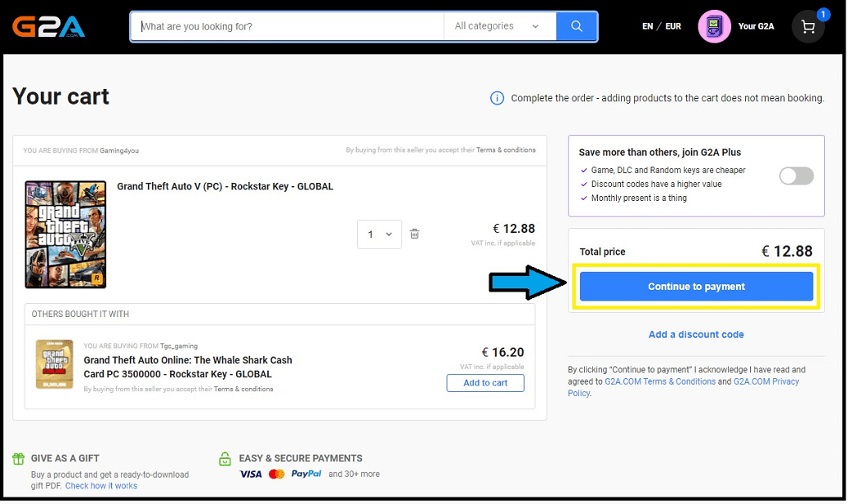Click the G2A logo

pos(48,27)
